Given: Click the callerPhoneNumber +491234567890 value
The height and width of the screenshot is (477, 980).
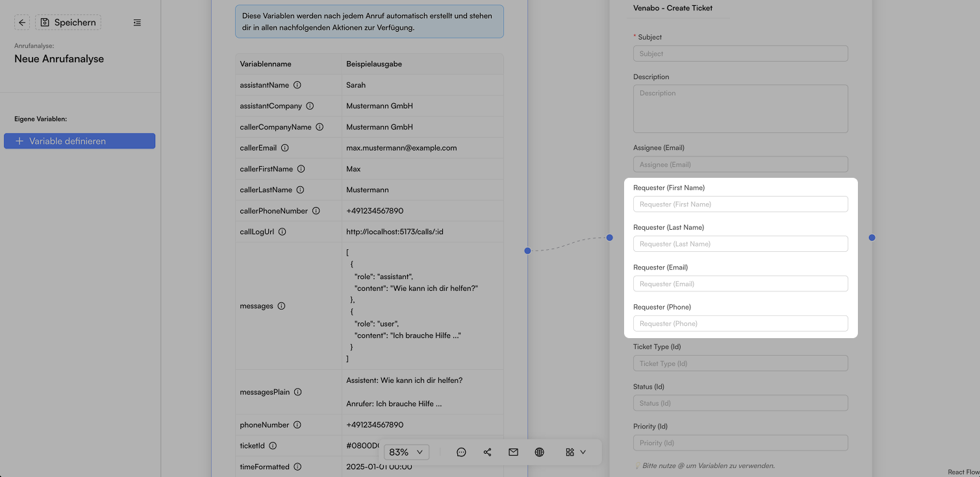Looking at the screenshot, I should pos(375,211).
